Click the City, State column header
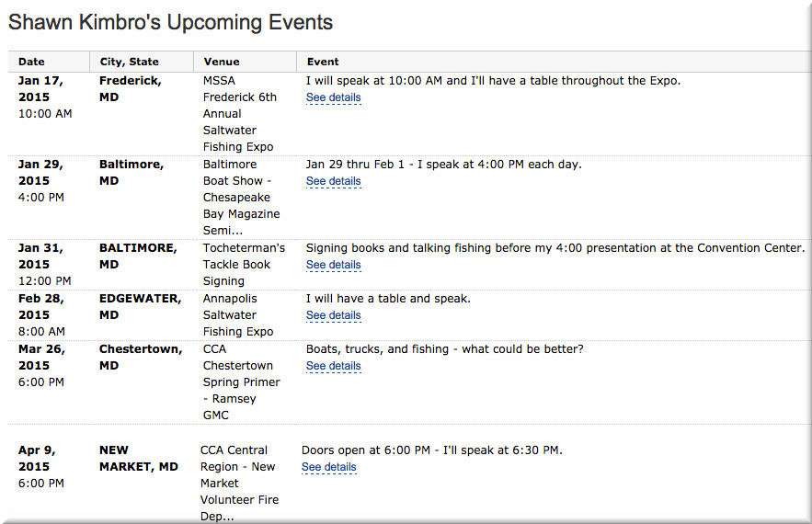Screen dimensions: 812x524 click(x=129, y=62)
